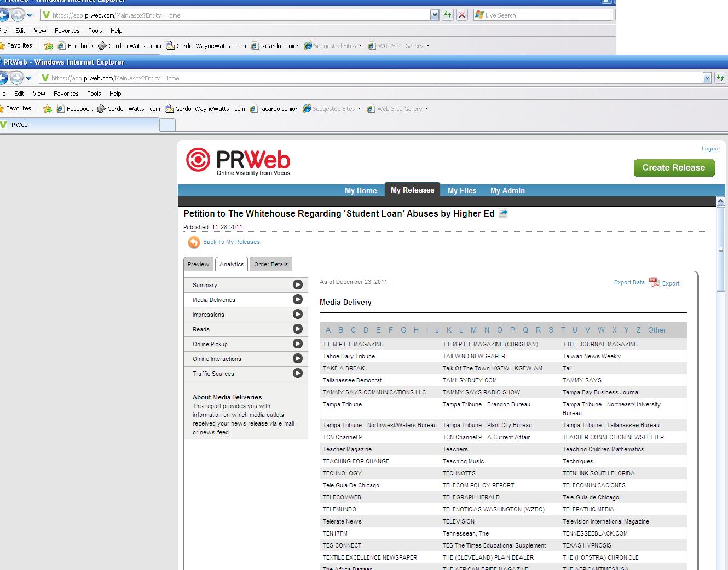Click the Logout link
Image resolution: width=728 pixels, height=570 pixels.
coord(710,149)
